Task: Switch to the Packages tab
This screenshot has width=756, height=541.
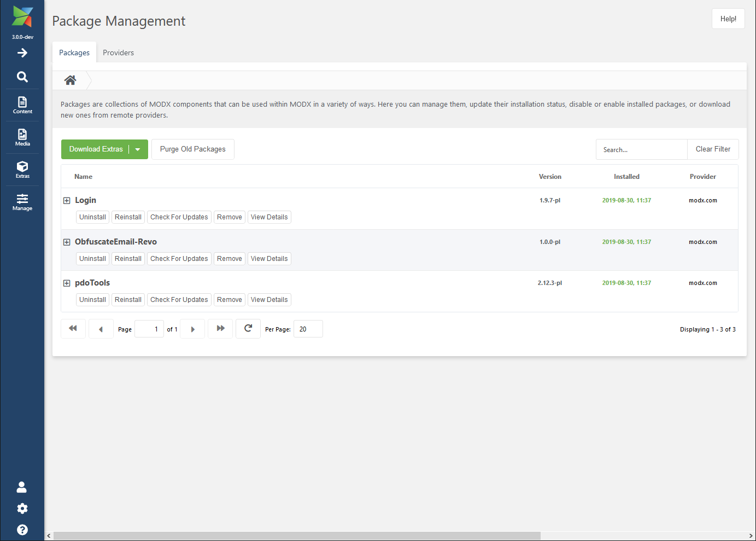Action: [x=74, y=53]
